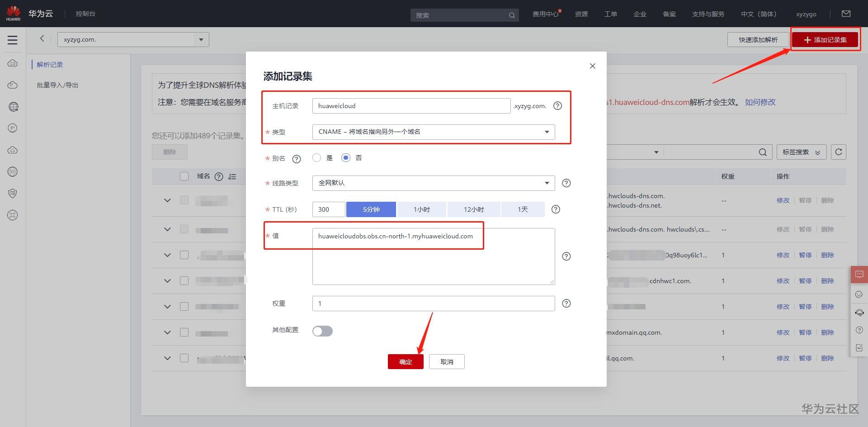Sort records using the 域名 sort icon
This screenshot has height=427, width=868.
point(232,177)
